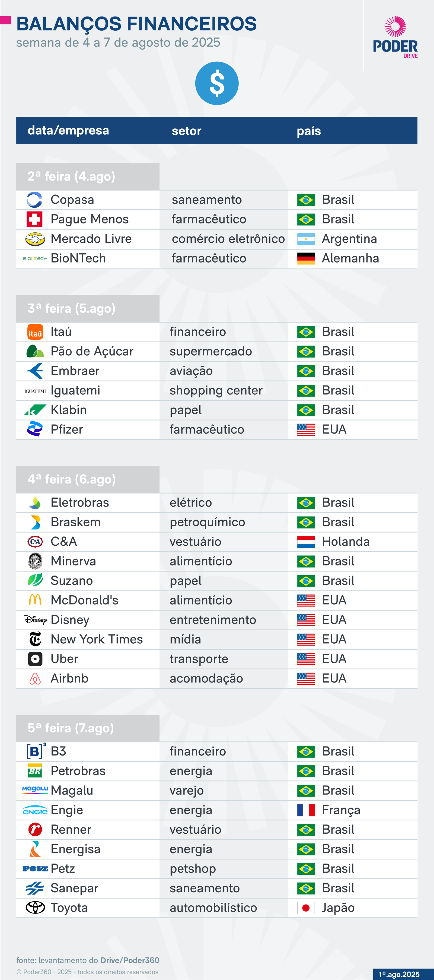Click the blue dollar sign icon

tap(217, 83)
